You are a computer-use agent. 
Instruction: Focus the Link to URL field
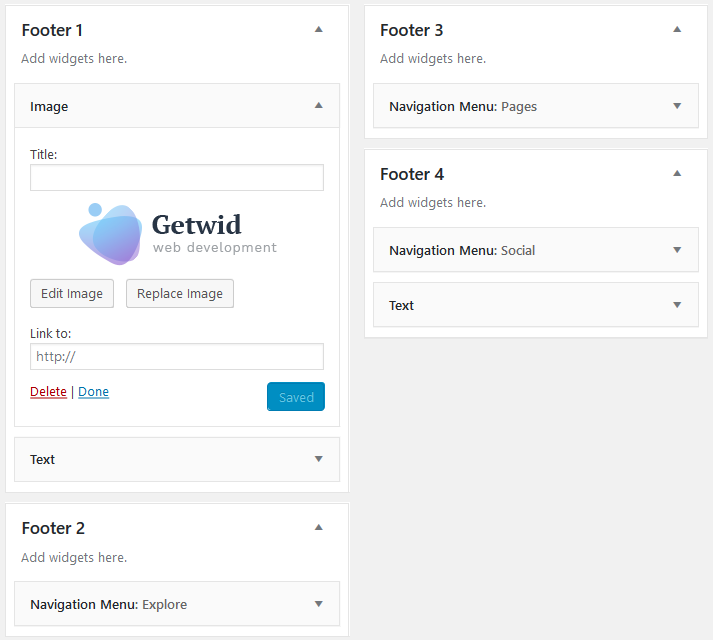click(x=177, y=357)
